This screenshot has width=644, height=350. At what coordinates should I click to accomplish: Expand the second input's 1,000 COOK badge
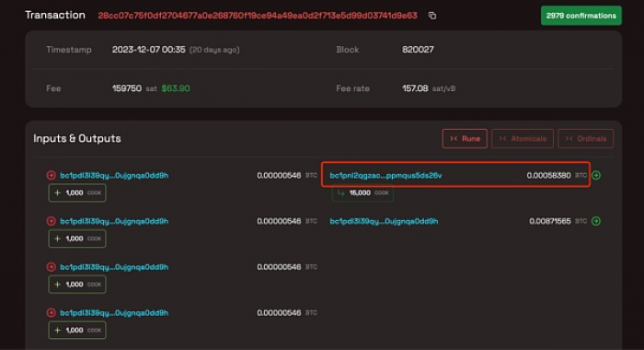tap(77, 239)
